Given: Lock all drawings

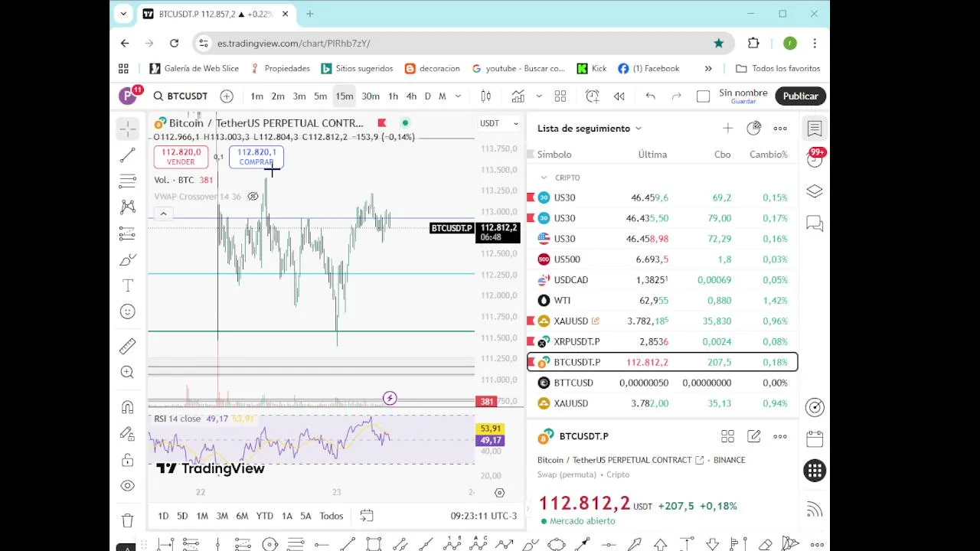Looking at the screenshot, I should tap(127, 459).
